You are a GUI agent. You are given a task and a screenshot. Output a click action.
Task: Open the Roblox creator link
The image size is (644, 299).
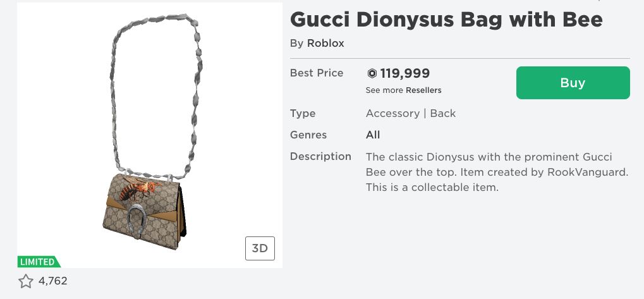(x=325, y=44)
